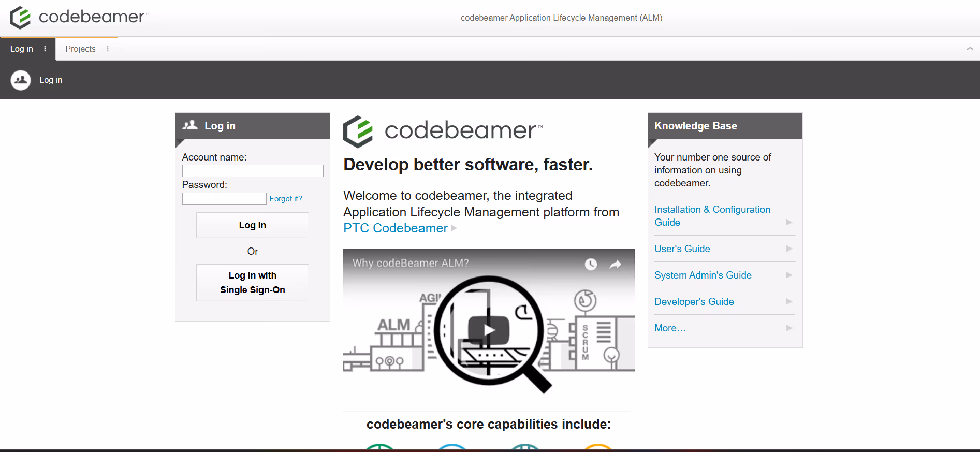Viewport: 980px width, 452px height.
Task: Open the PTC Codebeamer link
Action: pos(396,228)
